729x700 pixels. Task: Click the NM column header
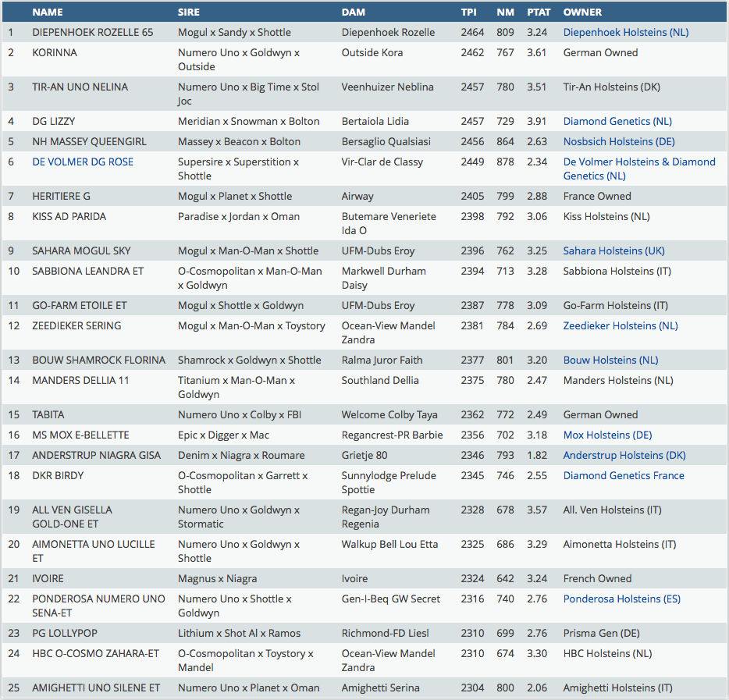click(504, 12)
